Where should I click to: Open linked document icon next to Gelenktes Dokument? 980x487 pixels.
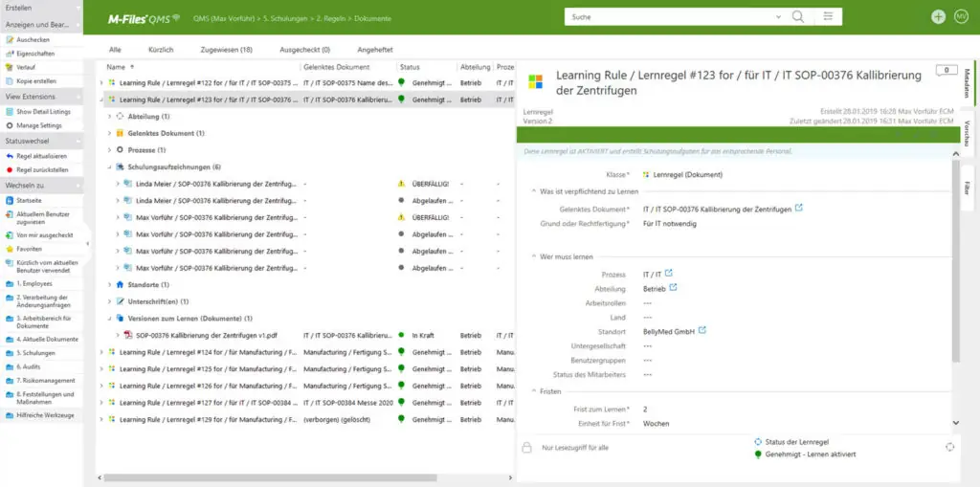(799, 208)
